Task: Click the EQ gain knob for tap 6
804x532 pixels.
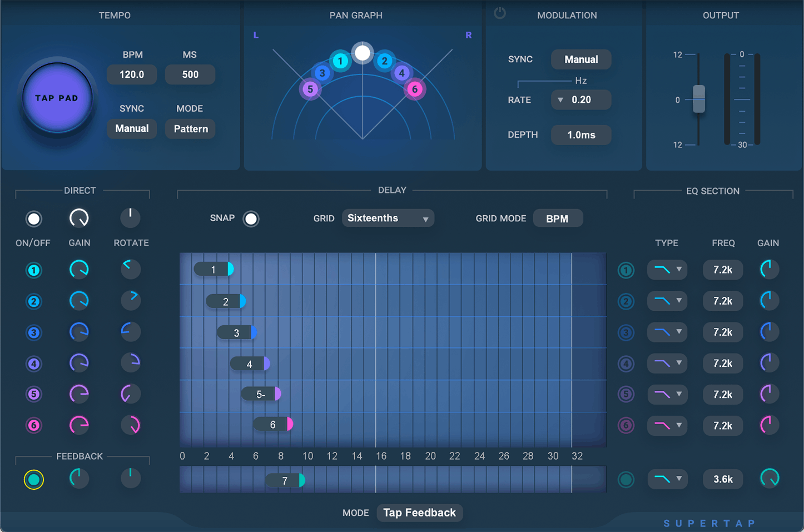Action: 768,425
